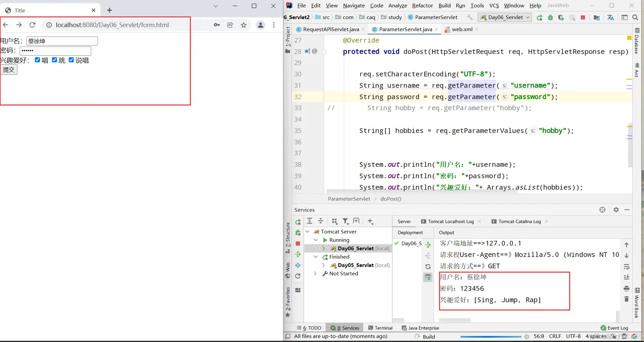Viewport: 644px width, 342px height.
Task: Click the Search Everywhere magnifier icon
Action: (x=635, y=18)
